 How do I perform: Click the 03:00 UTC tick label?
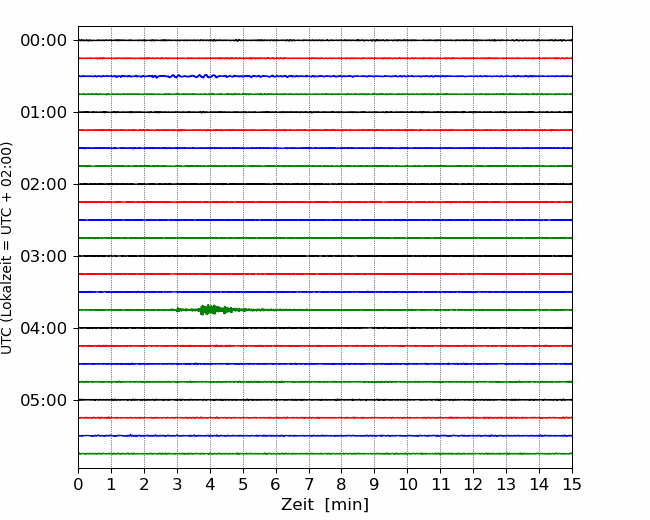(44, 256)
